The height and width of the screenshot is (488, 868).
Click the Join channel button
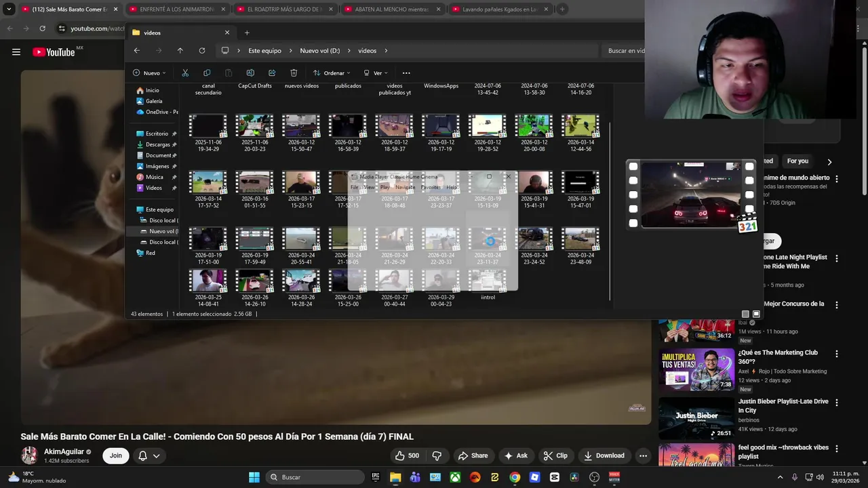click(x=116, y=455)
